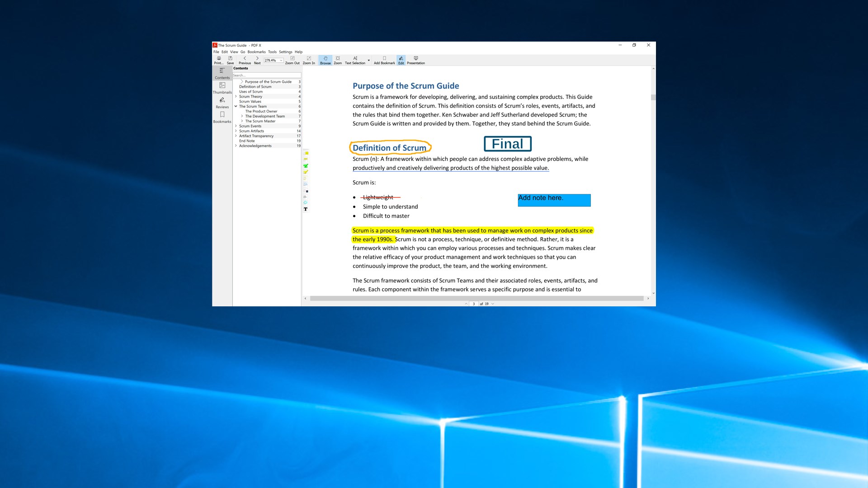Image resolution: width=868 pixels, height=488 pixels.
Task: Toggle Browse hand mode
Action: tap(325, 60)
